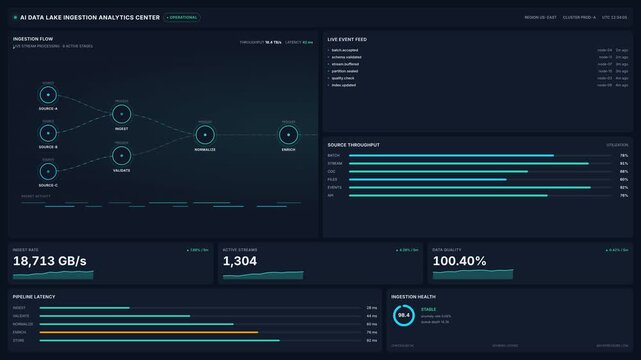Click the LATENCY readout in ingestion flow header
This screenshot has width=641, height=360.
point(299,42)
